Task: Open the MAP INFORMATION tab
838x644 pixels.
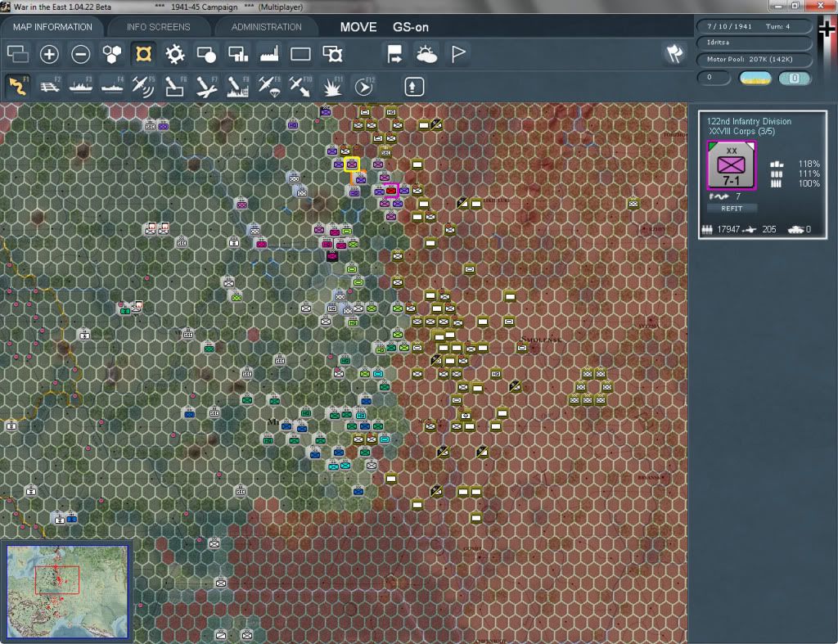Action: tap(52, 27)
